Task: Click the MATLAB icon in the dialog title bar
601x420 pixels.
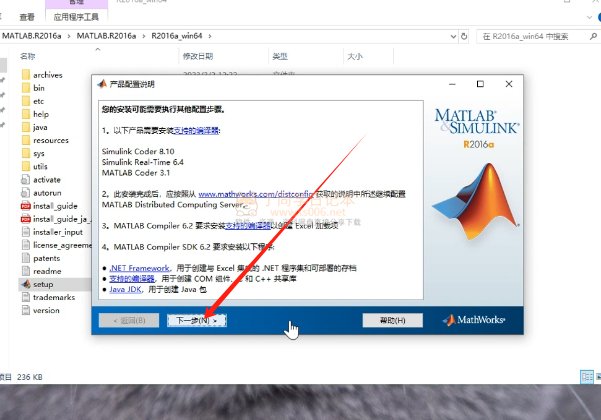Action: click(102, 84)
